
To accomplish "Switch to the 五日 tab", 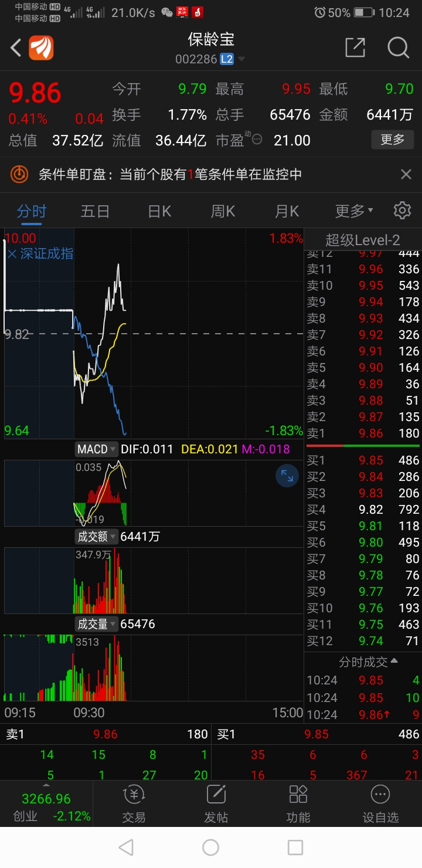I will pyautogui.click(x=95, y=211).
